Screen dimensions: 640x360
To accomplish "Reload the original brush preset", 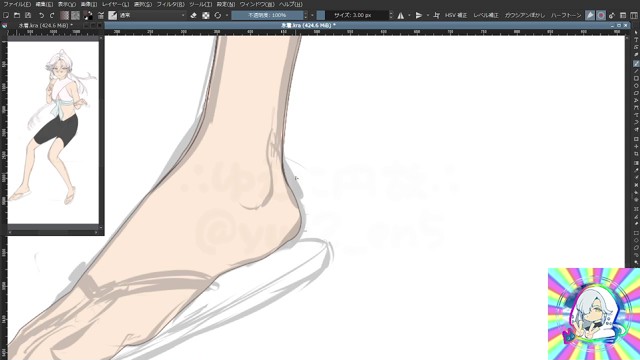I will 218,16.
